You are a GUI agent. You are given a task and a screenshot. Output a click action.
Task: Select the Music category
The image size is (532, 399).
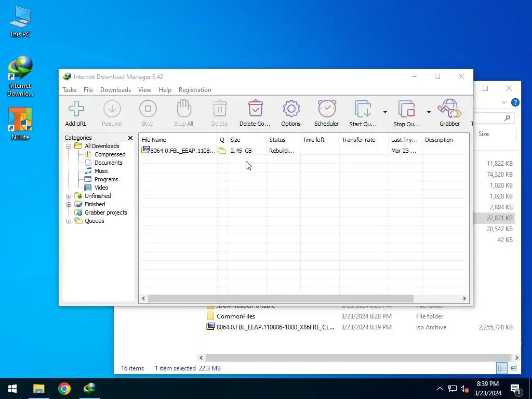[x=101, y=171]
